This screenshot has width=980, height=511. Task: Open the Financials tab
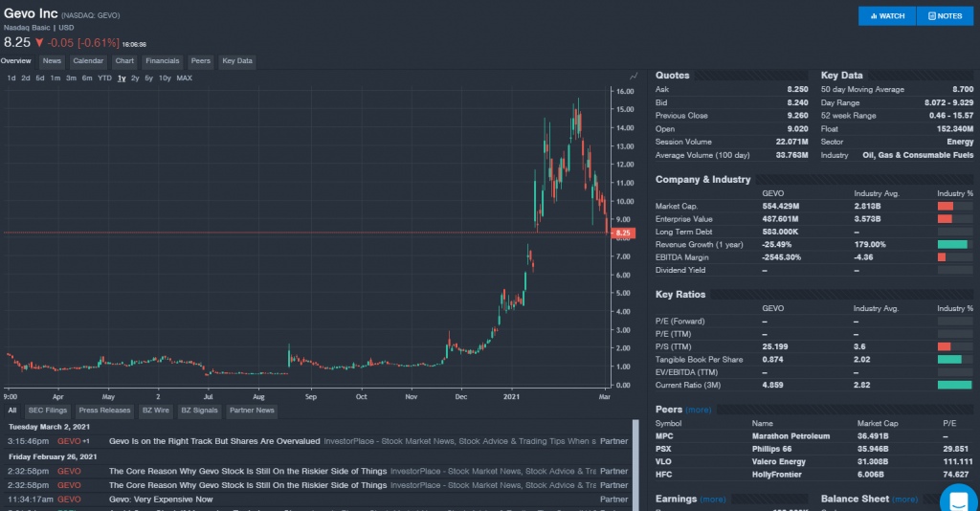(x=163, y=61)
